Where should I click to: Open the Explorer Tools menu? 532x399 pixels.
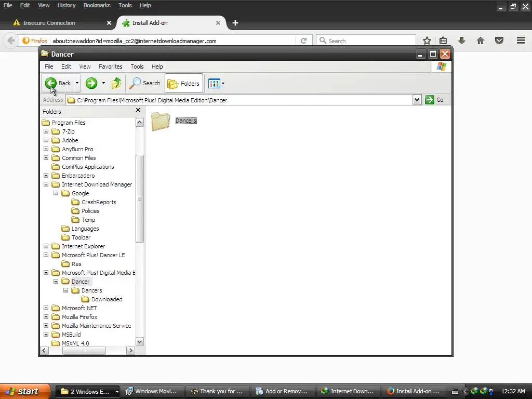point(137,66)
